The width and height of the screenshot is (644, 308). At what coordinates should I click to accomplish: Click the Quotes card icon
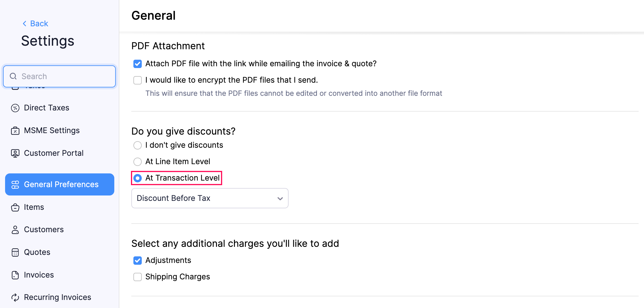click(16, 252)
